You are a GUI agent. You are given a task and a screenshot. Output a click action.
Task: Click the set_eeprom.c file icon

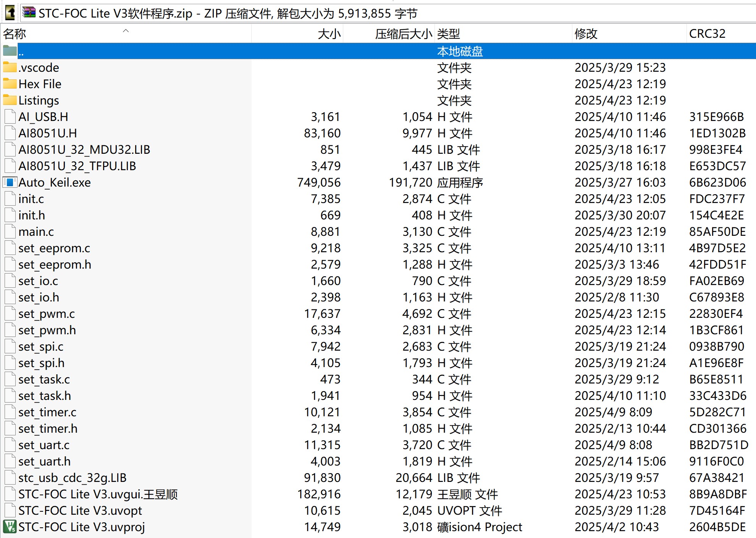[x=10, y=248]
